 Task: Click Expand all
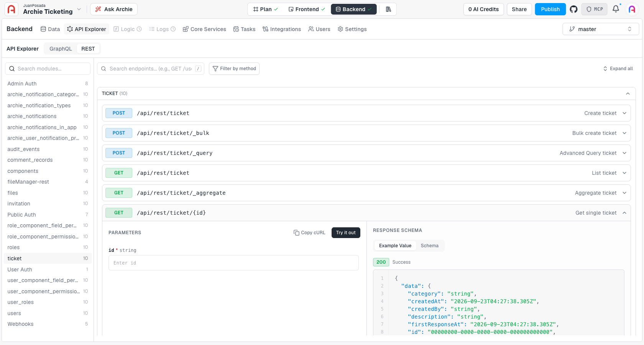pos(618,69)
